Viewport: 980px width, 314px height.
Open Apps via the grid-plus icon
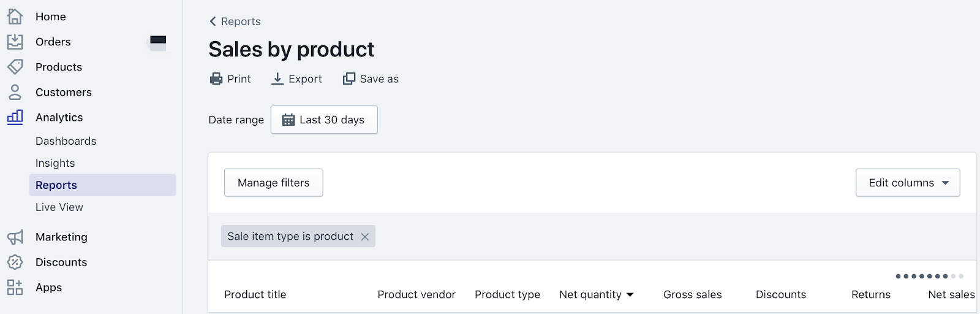tap(15, 287)
